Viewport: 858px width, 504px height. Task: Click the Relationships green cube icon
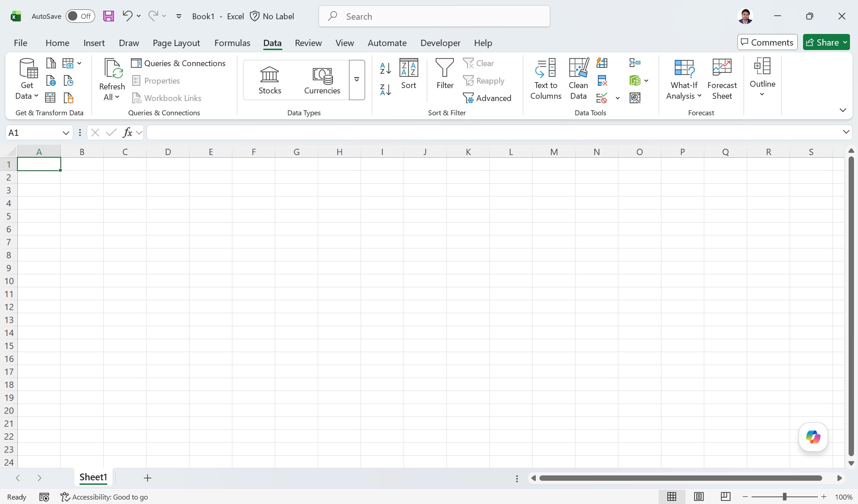tap(635, 80)
